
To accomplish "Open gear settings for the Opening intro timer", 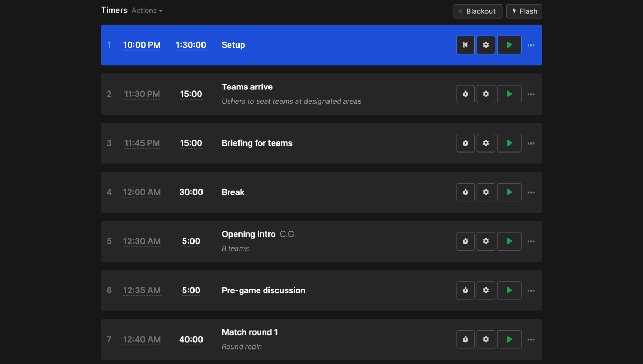I will pos(486,241).
